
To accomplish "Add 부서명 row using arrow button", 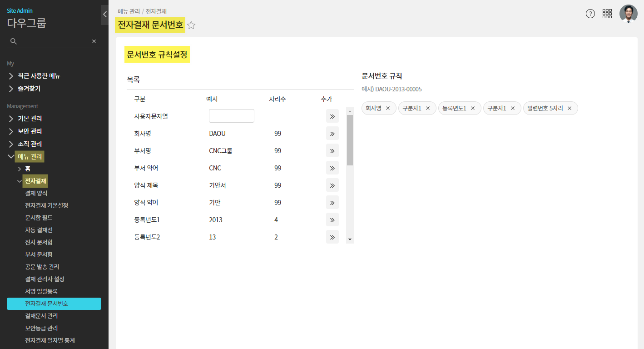I will [x=332, y=151].
